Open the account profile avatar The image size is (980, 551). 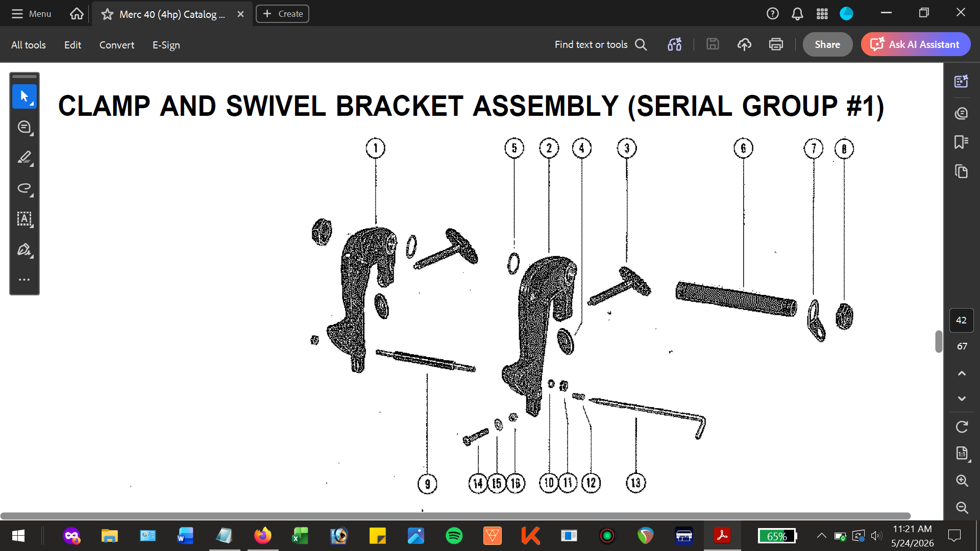coord(846,14)
